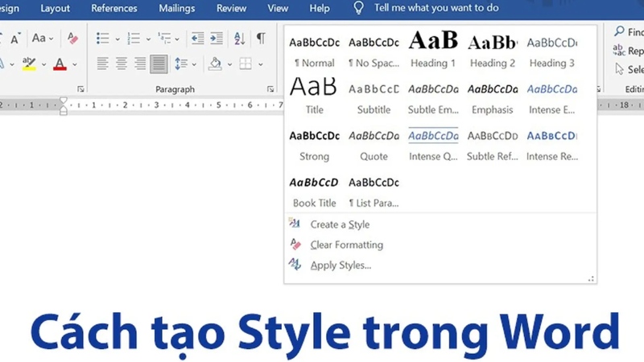
Task: Toggle Show/Hide paragraph marks
Action: coord(261,39)
